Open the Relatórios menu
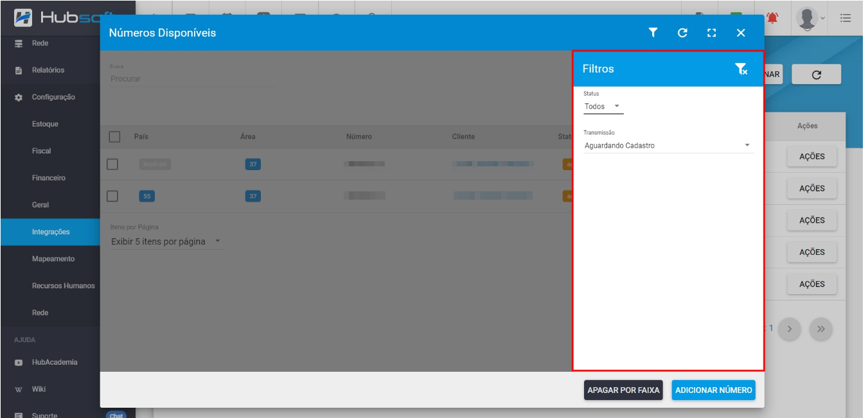868x418 pixels. [48, 70]
